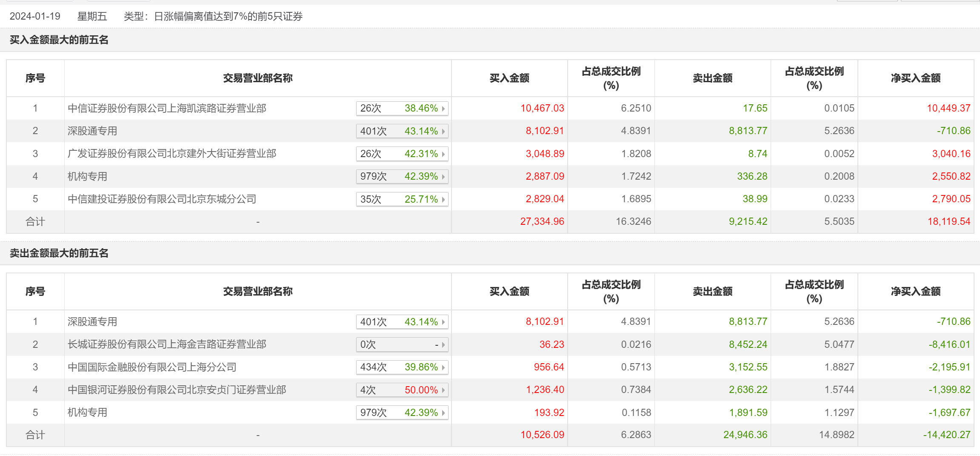Expand the 26次 38.46% arrow for 中信证券
The image size is (980, 456).
[x=443, y=109]
